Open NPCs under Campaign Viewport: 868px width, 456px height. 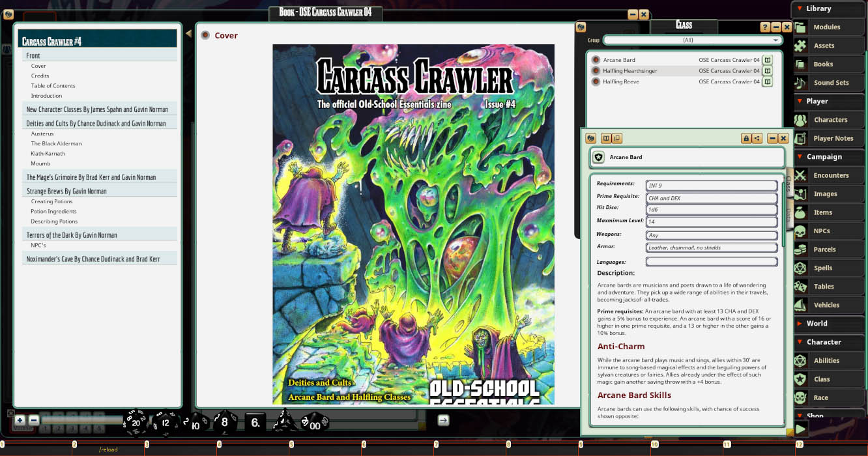(829, 231)
